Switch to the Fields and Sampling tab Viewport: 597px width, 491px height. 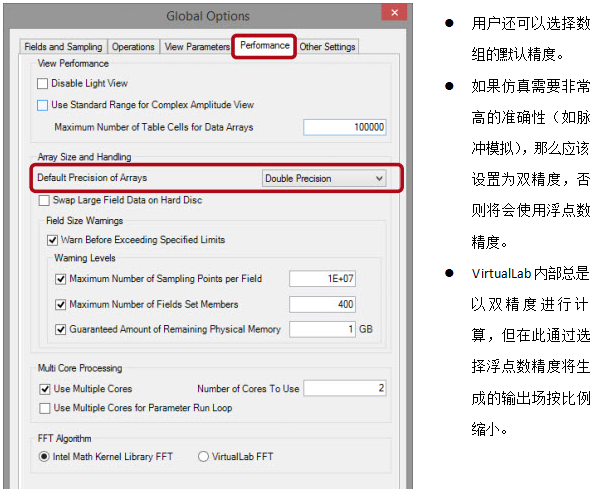click(63, 47)
